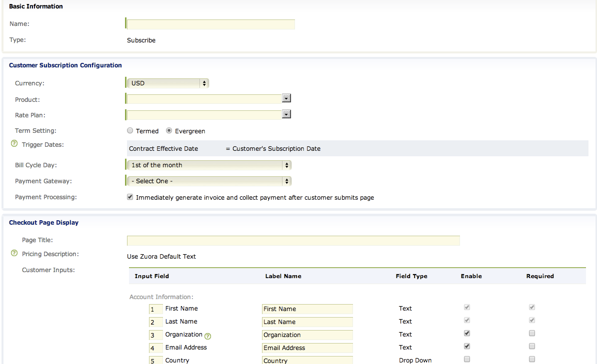
Task: Click the Rate Plan text field
Action: pyautogui.click(x=204, y=115)
